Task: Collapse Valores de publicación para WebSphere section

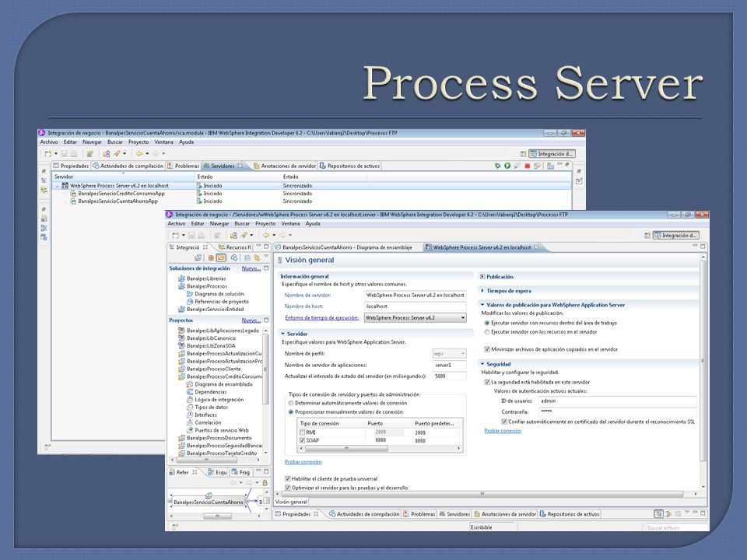Action: pyautogui.click(x=482, y=305)
